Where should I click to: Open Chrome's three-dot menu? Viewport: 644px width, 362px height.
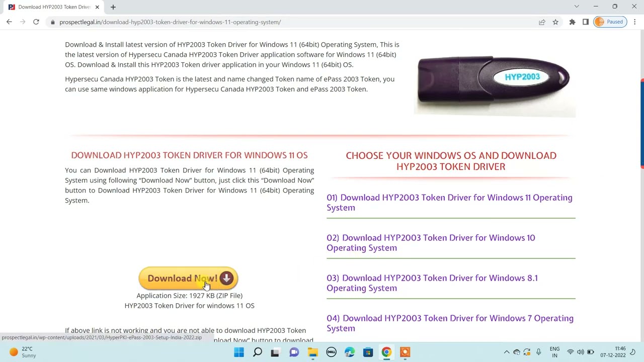pos(635,22)
